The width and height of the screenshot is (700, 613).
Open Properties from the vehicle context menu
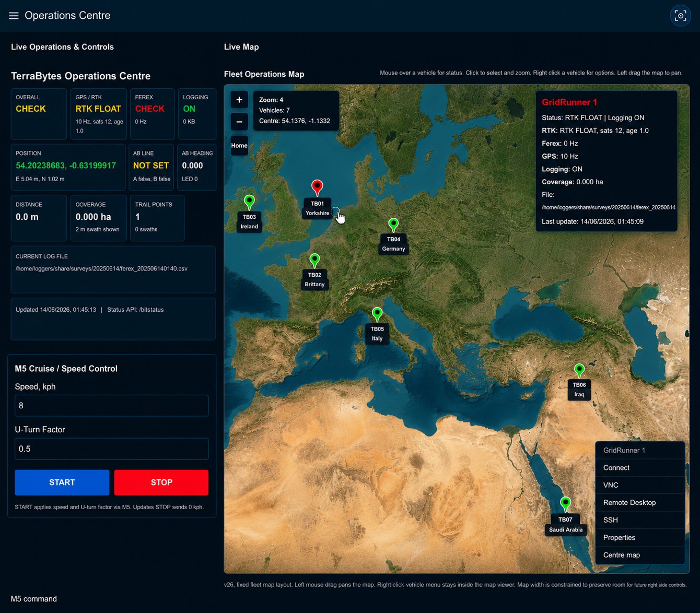tap(640, 537)
